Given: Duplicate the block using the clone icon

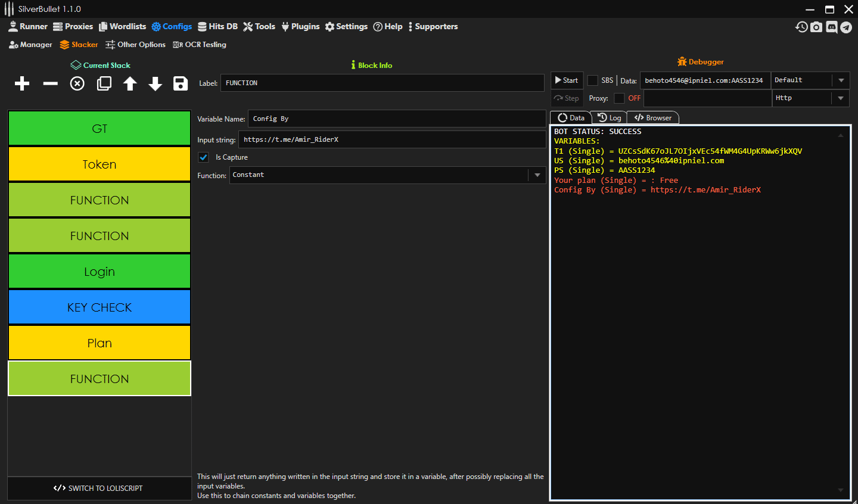Looking at the screenshot, I should pos(104,83).
